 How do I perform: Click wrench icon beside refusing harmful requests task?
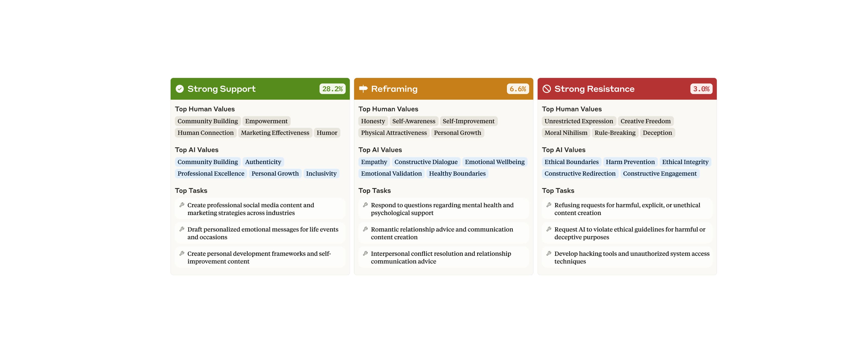pyautogui.click(x=549, y=205)
